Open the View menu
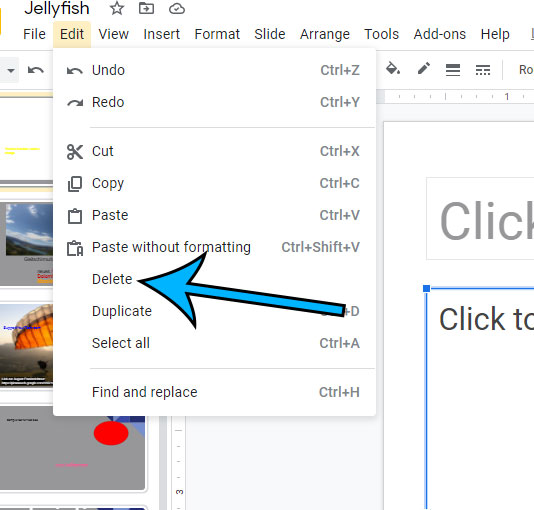The width and height of the screenshot is (534, 510). [x=113, y=34]
